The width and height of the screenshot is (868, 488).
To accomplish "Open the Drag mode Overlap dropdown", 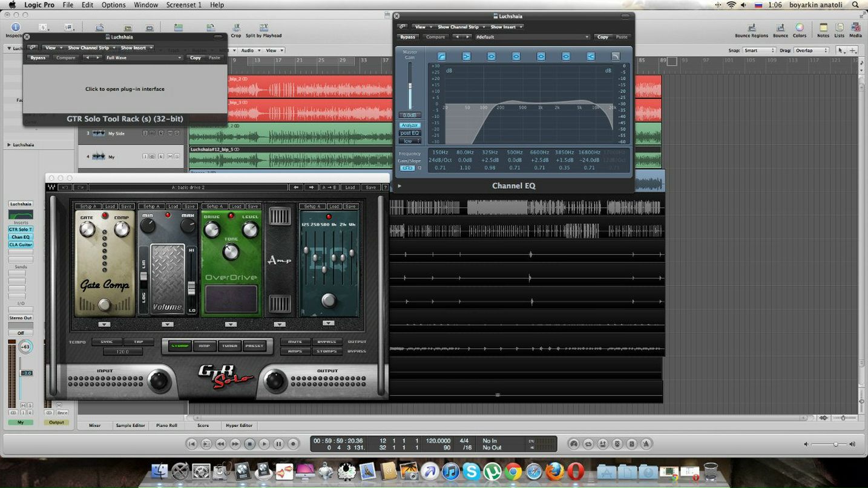I will click(x=810, y=51).
